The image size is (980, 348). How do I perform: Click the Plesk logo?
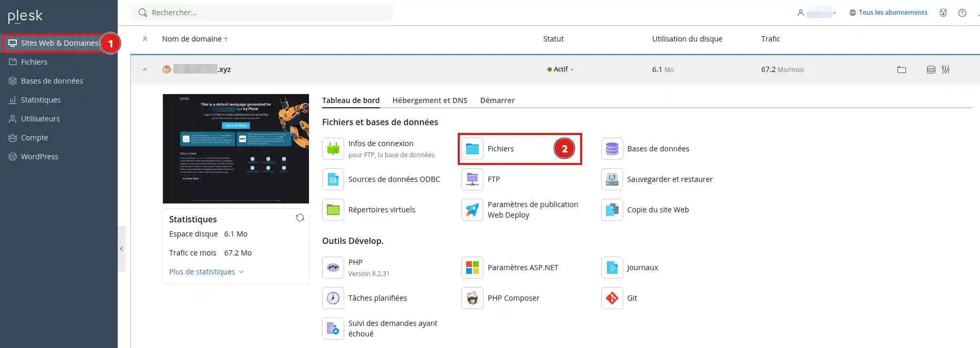25,16
